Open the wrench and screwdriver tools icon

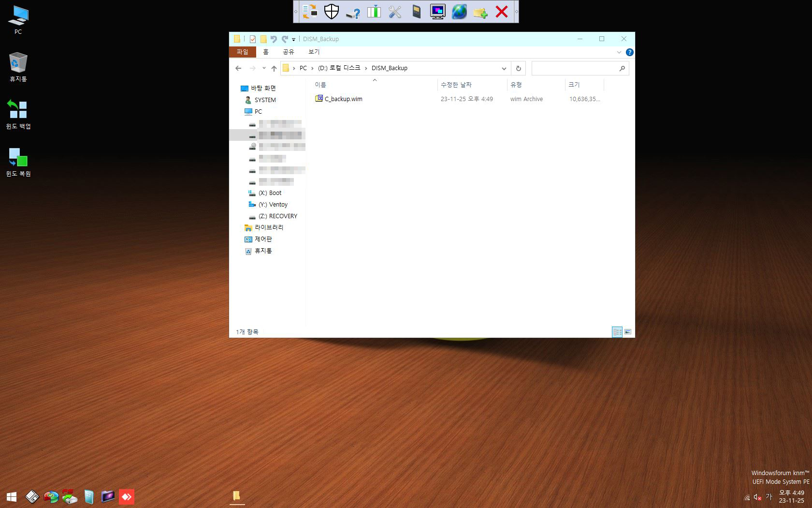[x=395, y=12]
